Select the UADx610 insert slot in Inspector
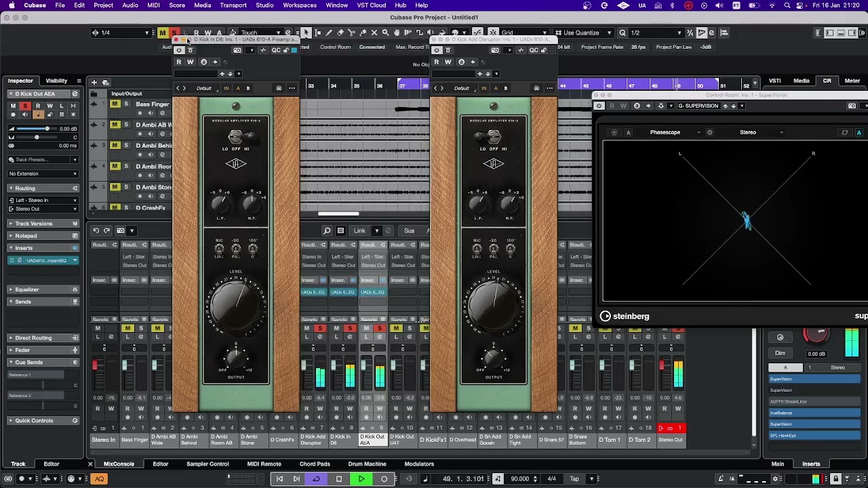 coord(44,260)
